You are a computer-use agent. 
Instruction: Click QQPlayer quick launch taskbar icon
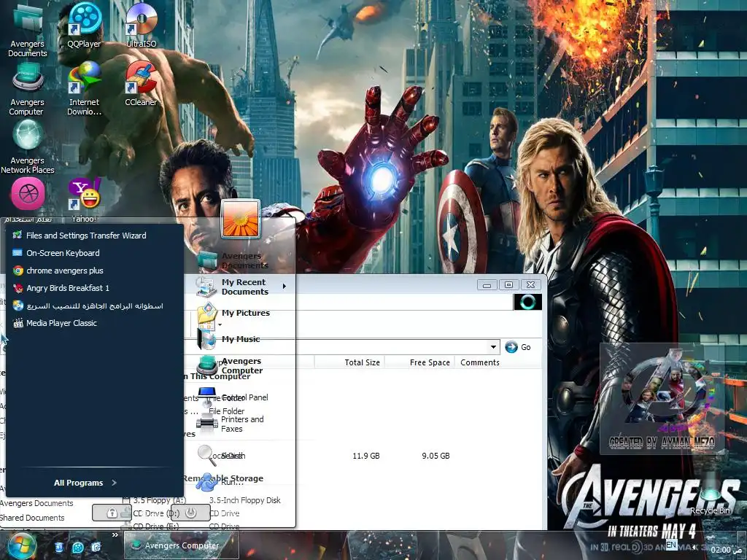pyautogui.click(x=77, y=547)
